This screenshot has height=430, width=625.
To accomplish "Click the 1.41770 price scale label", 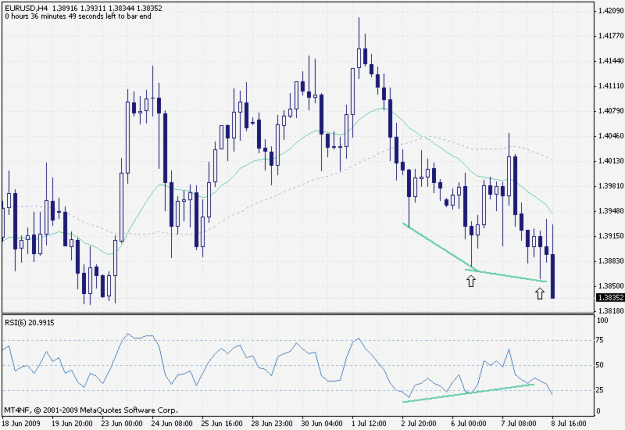I will pyautogui.click(x=610, y=36).
